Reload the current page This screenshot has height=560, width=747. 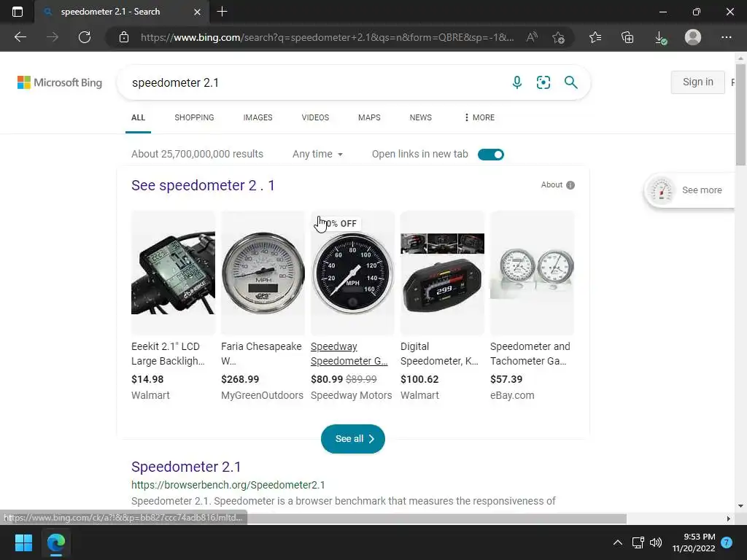pyautogui.click(x=85, y=37)
